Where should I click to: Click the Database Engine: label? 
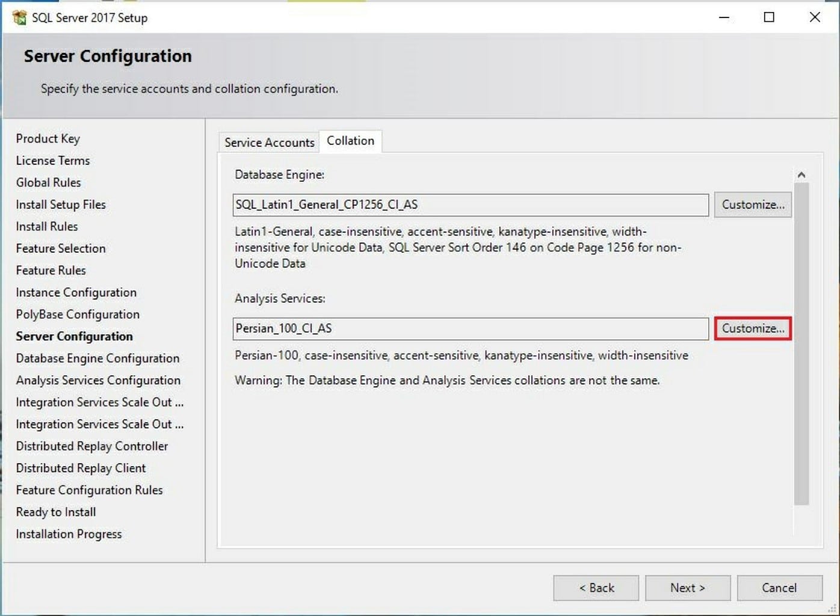point(279,174)
